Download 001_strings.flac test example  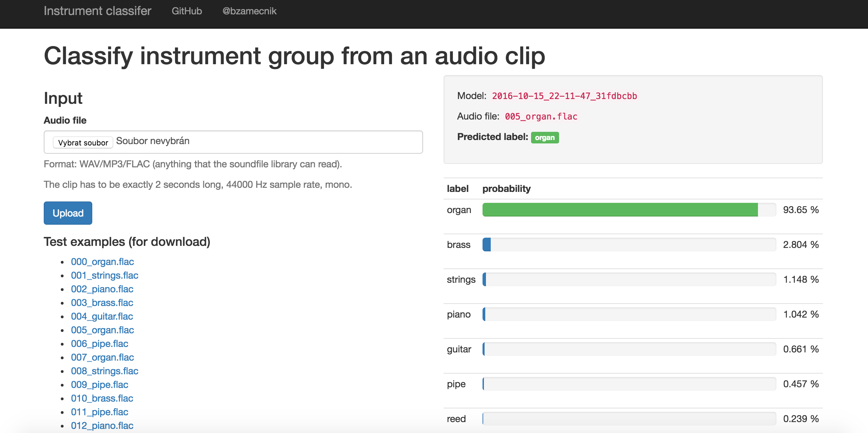(105, 275)
